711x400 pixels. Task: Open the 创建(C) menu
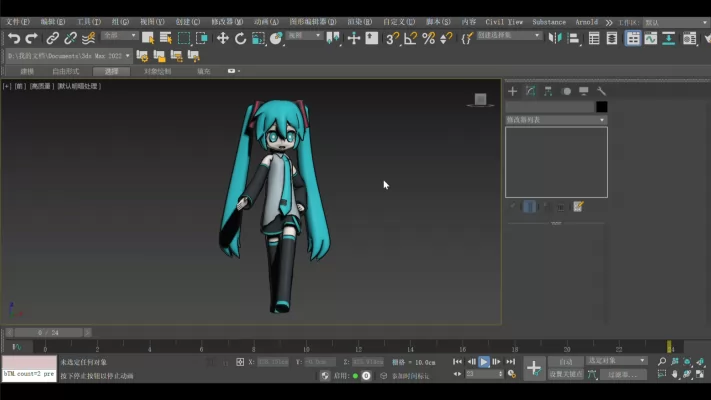(188, 22)
